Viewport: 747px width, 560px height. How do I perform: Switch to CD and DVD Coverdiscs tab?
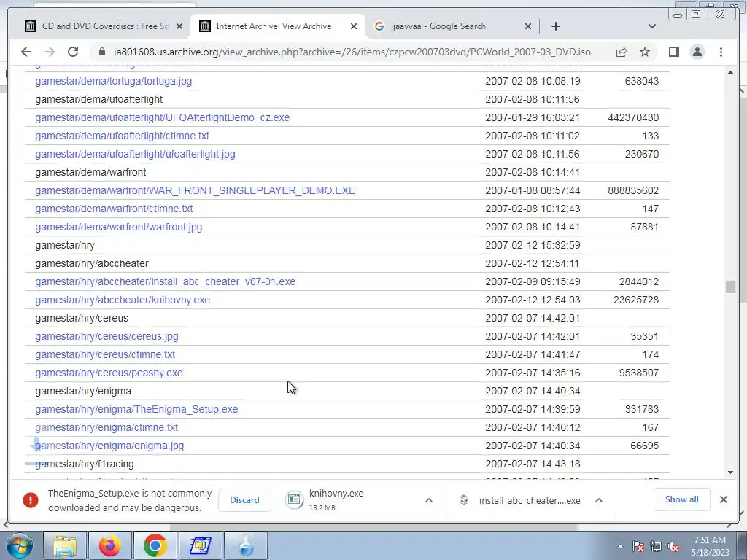coord(104,26)
